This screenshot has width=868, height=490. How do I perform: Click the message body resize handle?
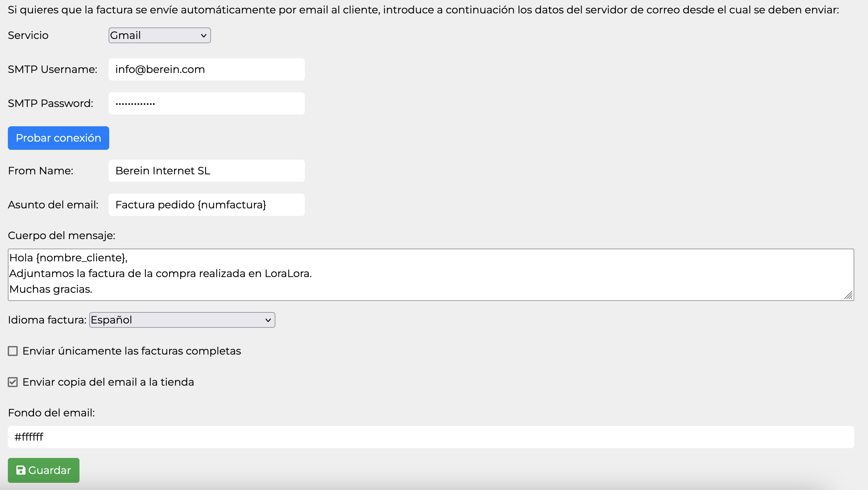pyautogui.click(x=848, y=295)
